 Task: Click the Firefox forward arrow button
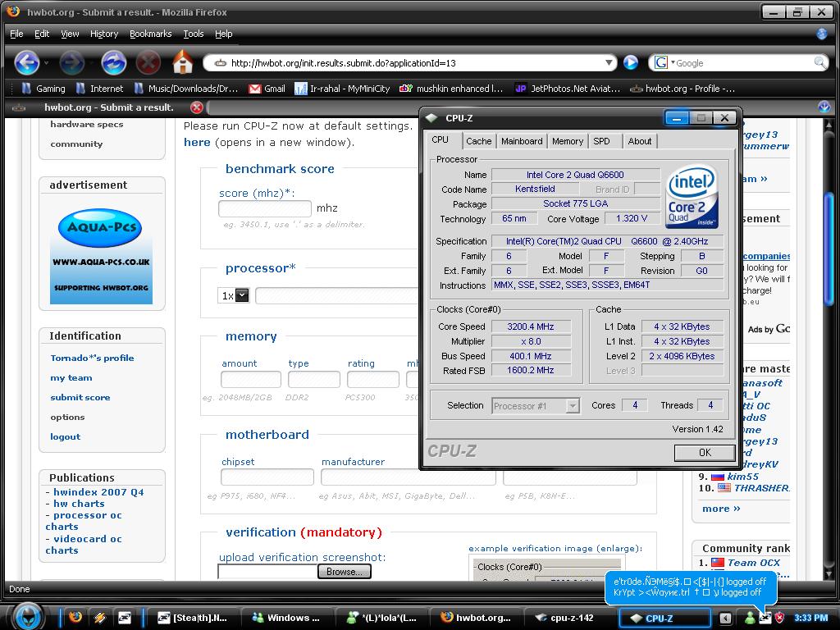pyautogui.click(x=72, y=62)
